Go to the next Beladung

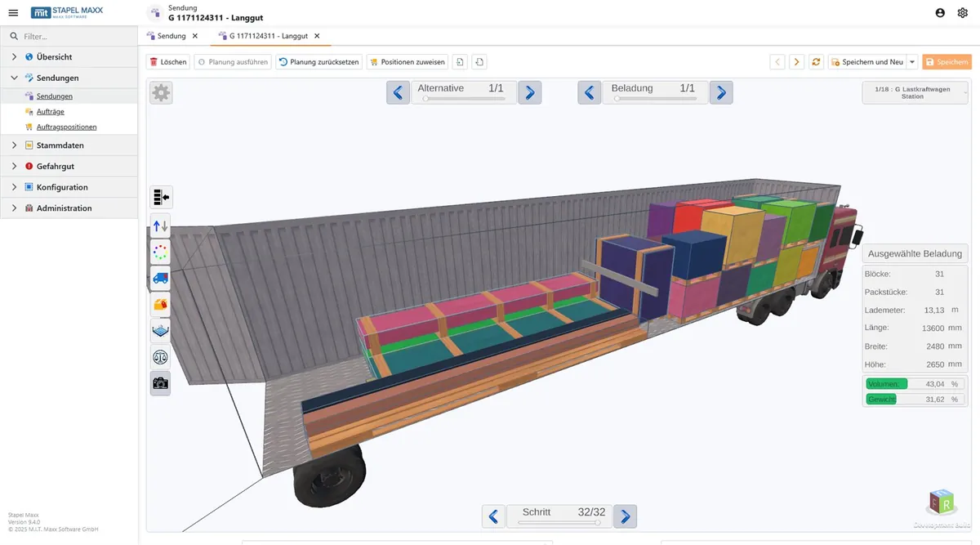click(720, 92)
